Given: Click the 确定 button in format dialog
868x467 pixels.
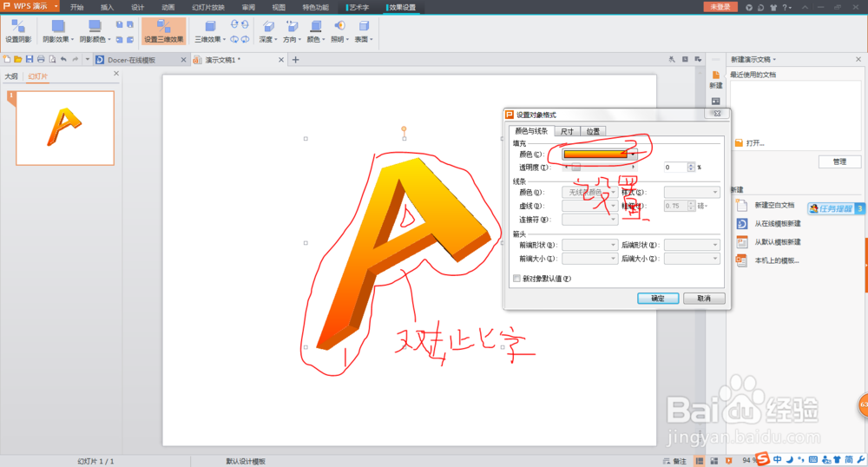Looking at the screenshot, I should (x=658, y=299).
